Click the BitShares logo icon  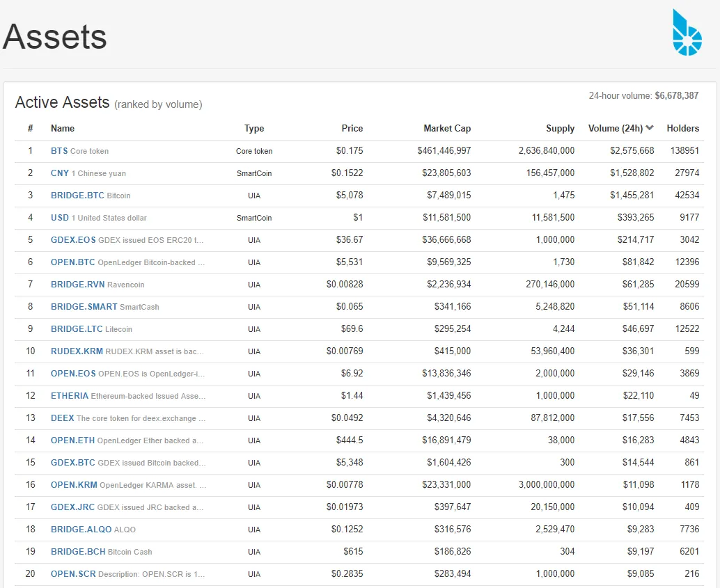pyautogui.click(x=687, y=33)
